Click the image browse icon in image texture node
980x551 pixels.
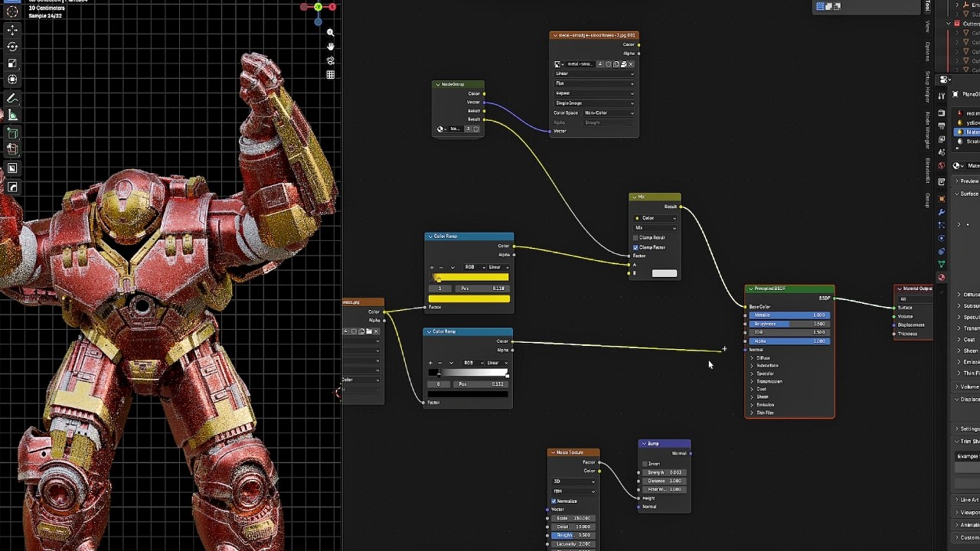pos(559,64)
